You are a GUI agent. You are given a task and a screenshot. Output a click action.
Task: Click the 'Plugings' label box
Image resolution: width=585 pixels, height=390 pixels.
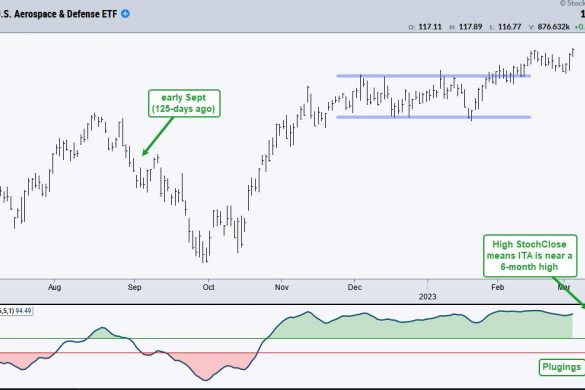561,367
